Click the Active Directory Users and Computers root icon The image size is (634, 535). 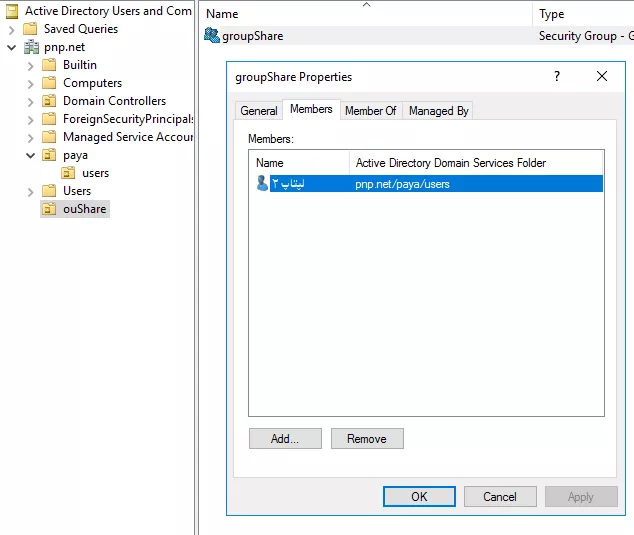coord(12,11)
